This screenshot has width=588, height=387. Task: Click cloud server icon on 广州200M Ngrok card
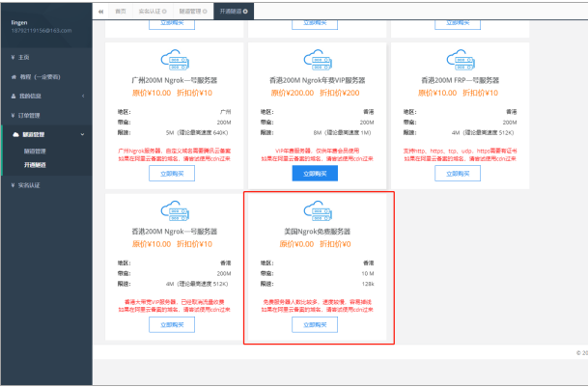coord(175,60)
